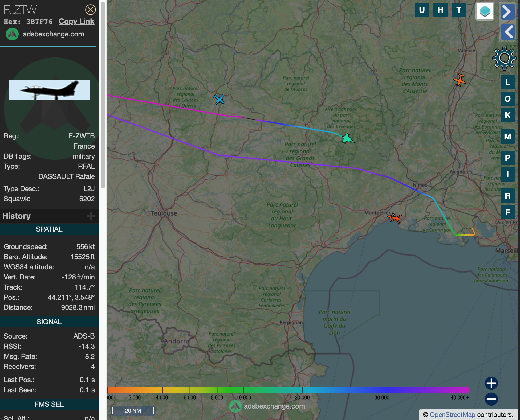The width and height of the screenshot is (520, 420).
Task: Click the Msg. Rate 8.2 value
Action: [x=90, y=356]
